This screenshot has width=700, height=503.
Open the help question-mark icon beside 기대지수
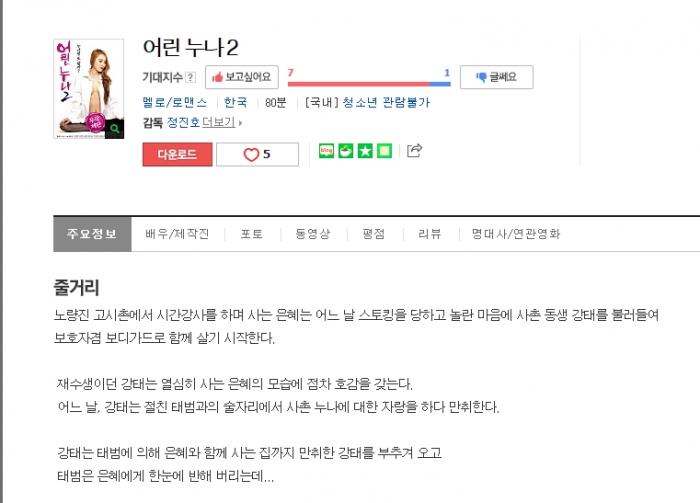click(x=191, y=77)
